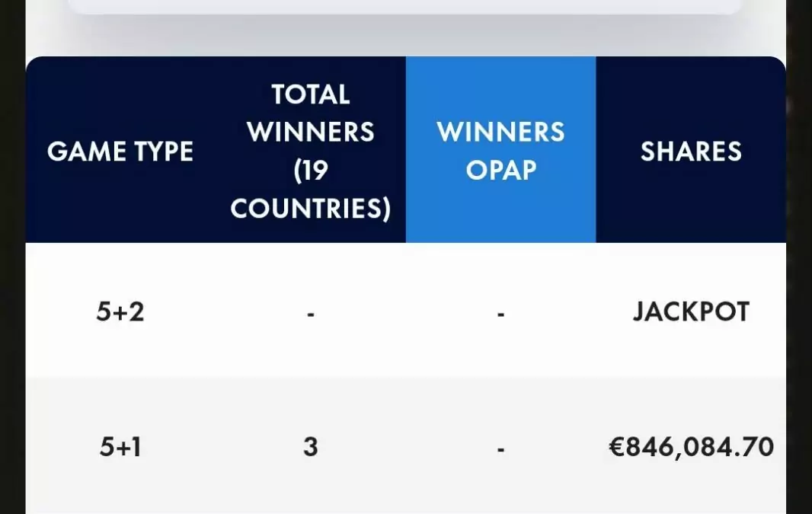The height and width of the screenshot is (514, 812).
Task: Click the "(19 COUNTRIES)" header text
Action: (x=311, y=189)
